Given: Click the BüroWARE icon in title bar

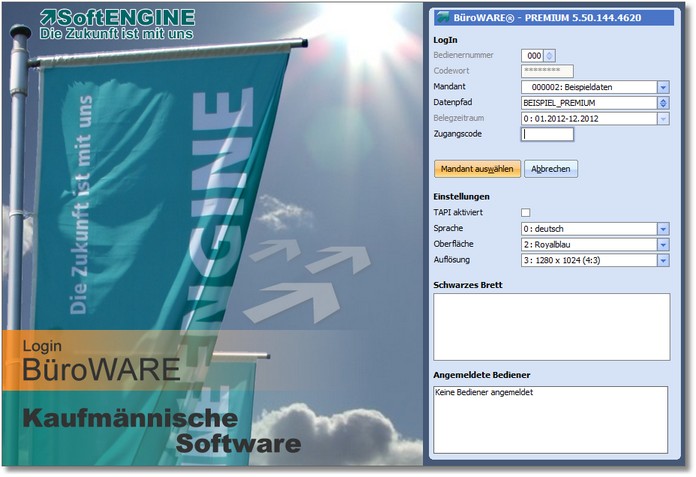Looking at the screenshot, I should (443, 18).
